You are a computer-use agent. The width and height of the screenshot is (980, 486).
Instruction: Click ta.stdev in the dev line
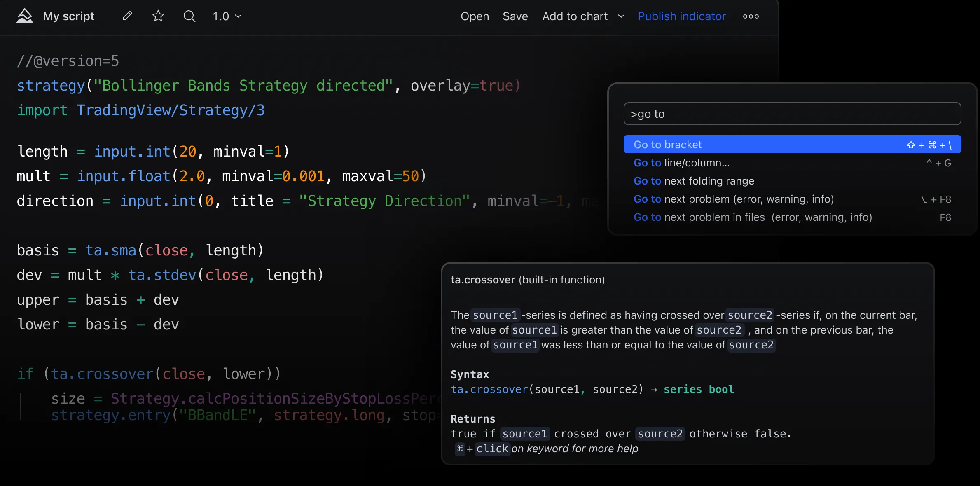(162, 275)
